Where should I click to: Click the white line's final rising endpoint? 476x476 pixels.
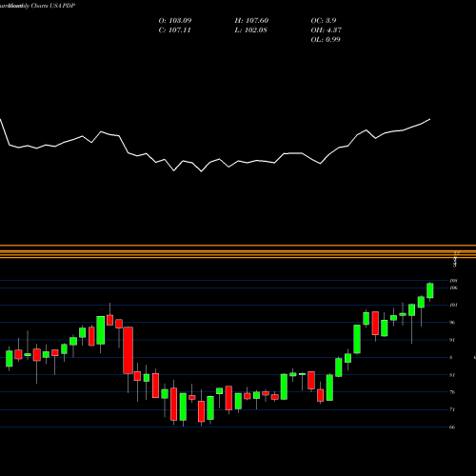point(430,119)
